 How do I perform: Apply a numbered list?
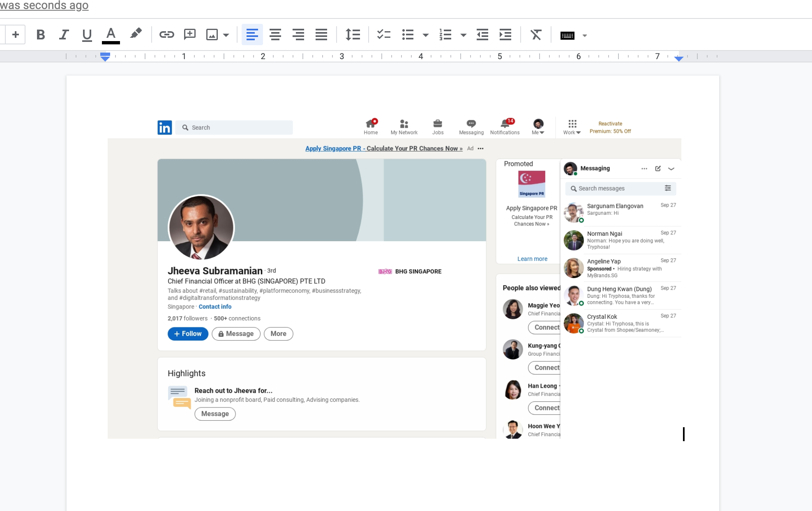tap(445, 35)
